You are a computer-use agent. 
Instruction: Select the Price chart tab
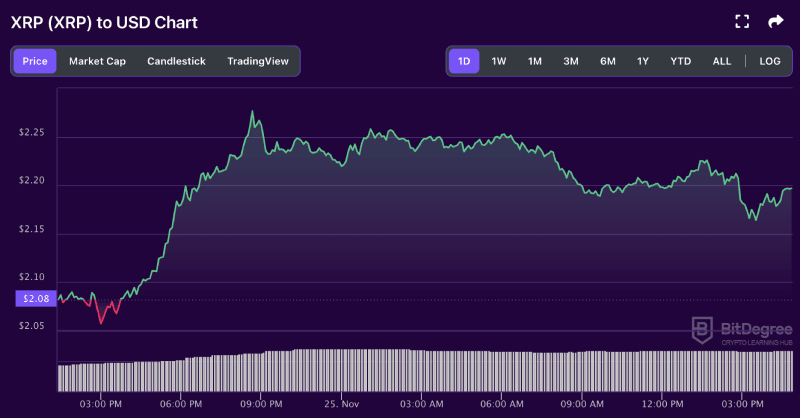coord(35,61)
